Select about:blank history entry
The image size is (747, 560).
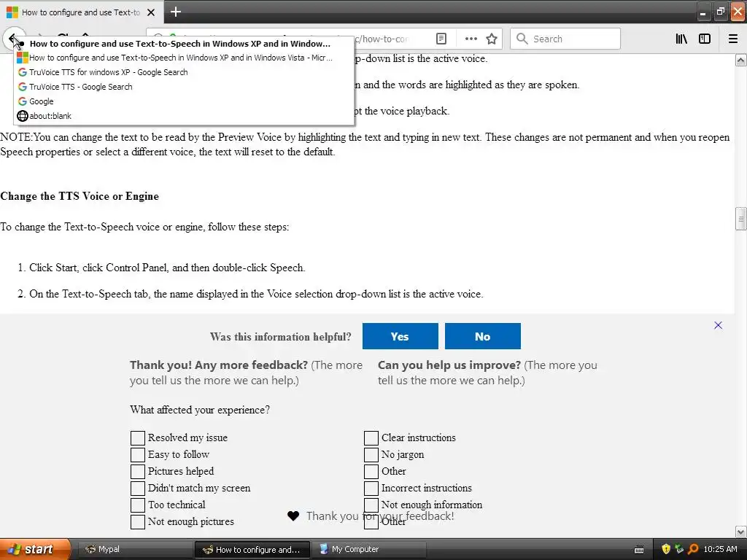click(183, 116)
